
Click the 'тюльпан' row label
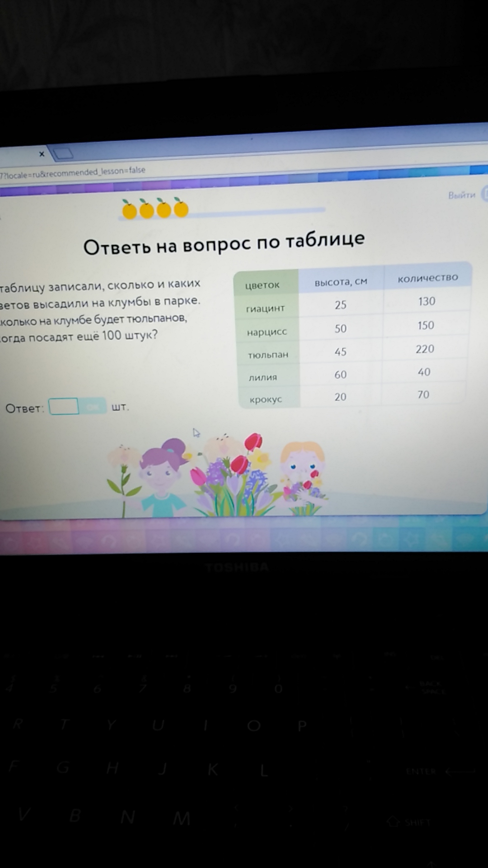click(268, 355)
